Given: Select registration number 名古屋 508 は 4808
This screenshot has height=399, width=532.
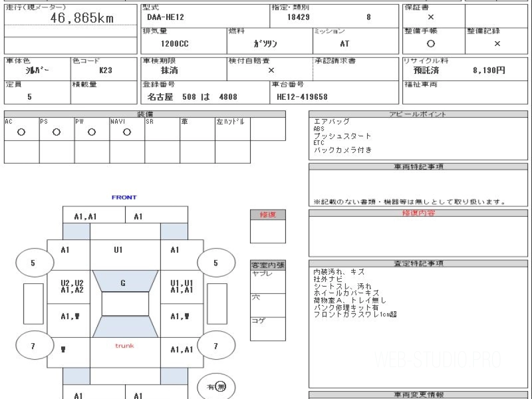Looking at the screenshot, I should [x=192, y=97].
